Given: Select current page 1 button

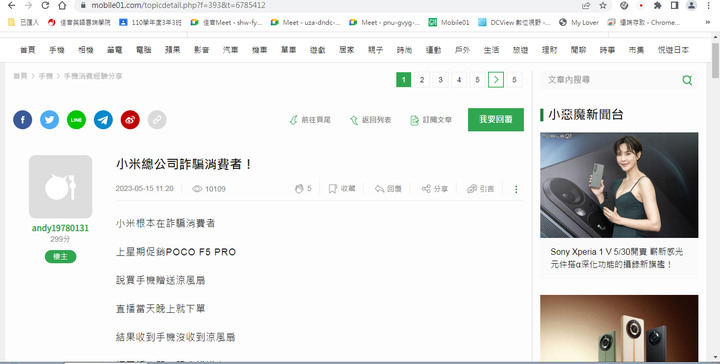Looking at the screenshot, I should pos(404,80).
